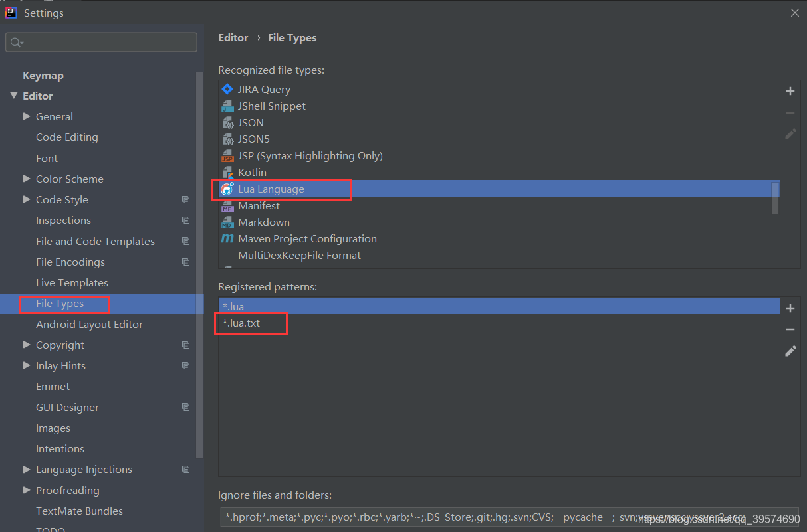Viewport: 807px width, 532px height.
Task: Expand the Inlay Hints node
Action: click(x=27, y=365)
